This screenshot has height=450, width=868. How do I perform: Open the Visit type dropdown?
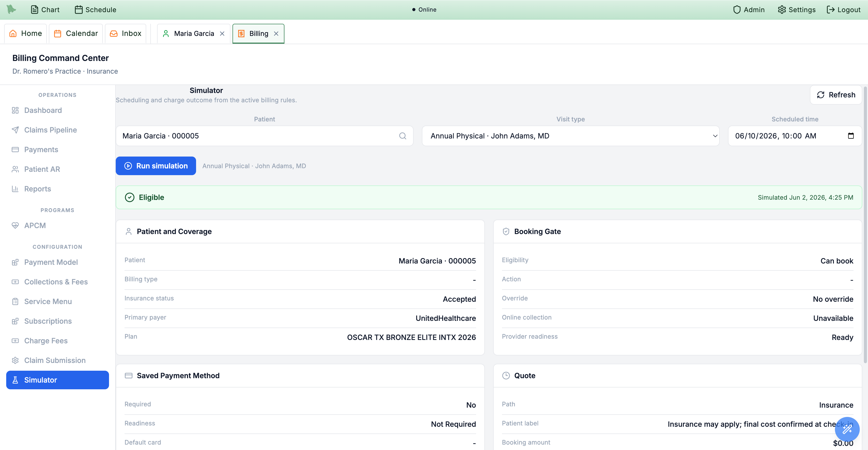(570, 136)
